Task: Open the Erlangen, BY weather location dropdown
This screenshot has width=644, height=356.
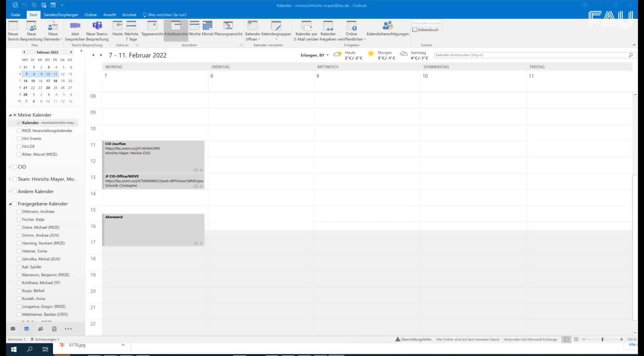Action: click(x=327, y=55)
